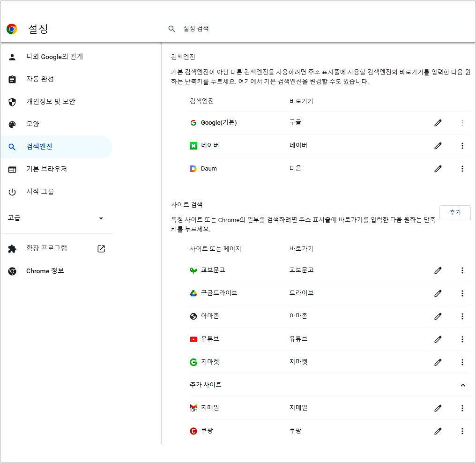Click the Google(기본) row name
Viewport: 476px width, 463px height.
pos(219,123)
